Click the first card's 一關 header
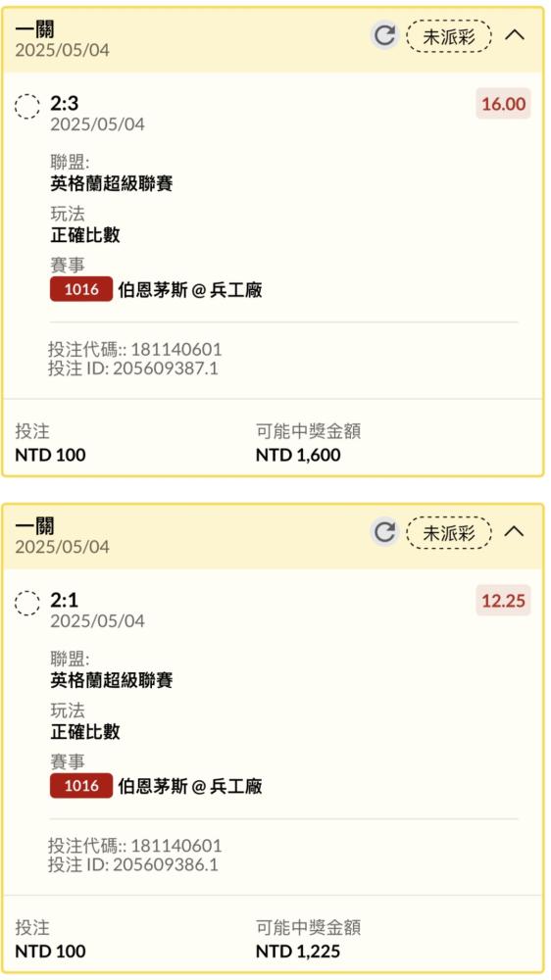The height and width of the screenshot is (980, 551). pyautogui.click(x=35, y=28)
